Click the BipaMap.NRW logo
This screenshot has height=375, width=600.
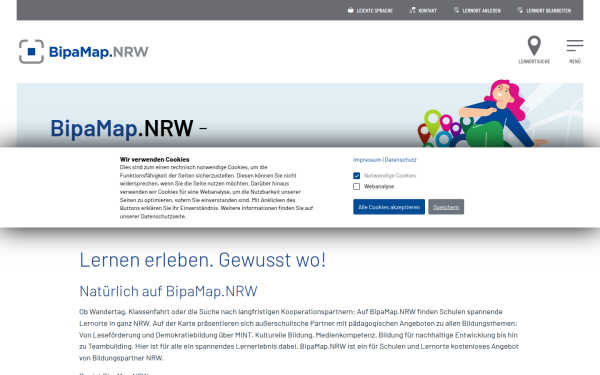[x=84, y=51]
